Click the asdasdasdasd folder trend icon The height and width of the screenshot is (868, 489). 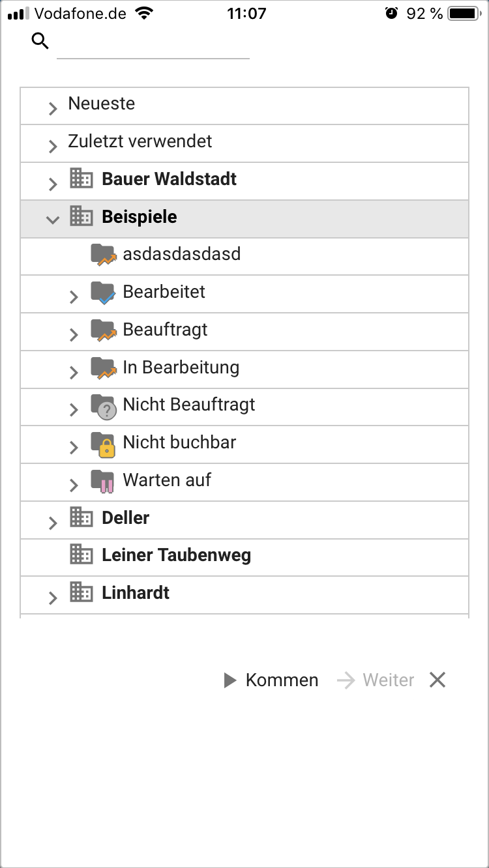[x=103, y=255]
